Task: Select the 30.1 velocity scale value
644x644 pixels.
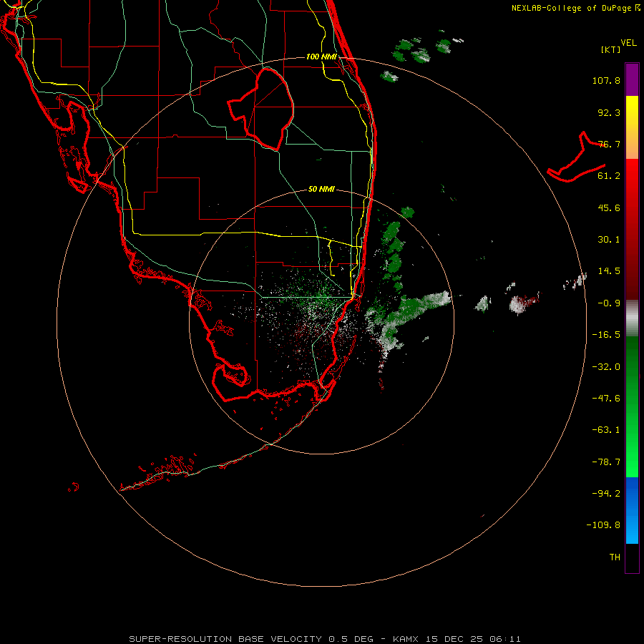Action: pyautogui.click(x=609, y=240)
